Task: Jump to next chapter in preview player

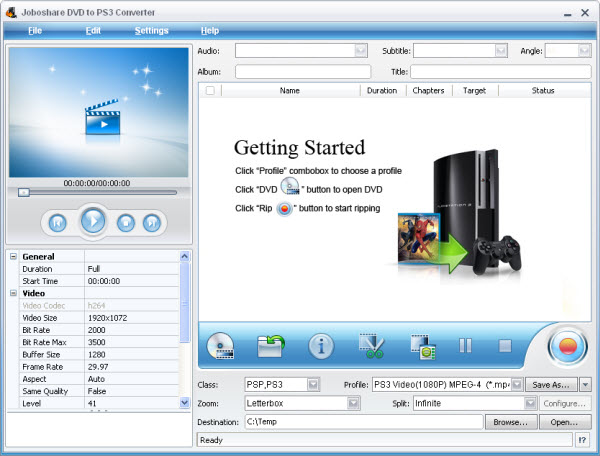Action: 152,222
